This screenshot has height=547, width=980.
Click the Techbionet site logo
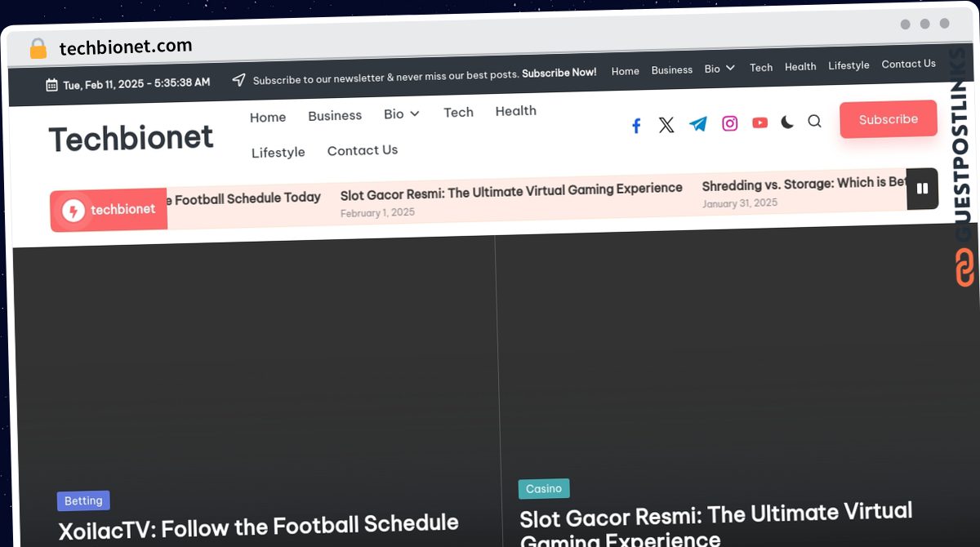131,138
